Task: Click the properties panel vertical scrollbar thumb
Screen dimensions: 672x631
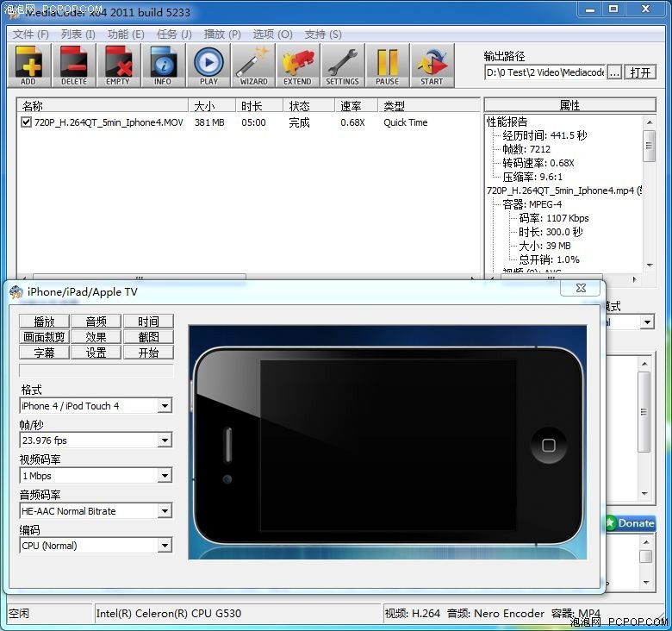Action: coord(650,146)
